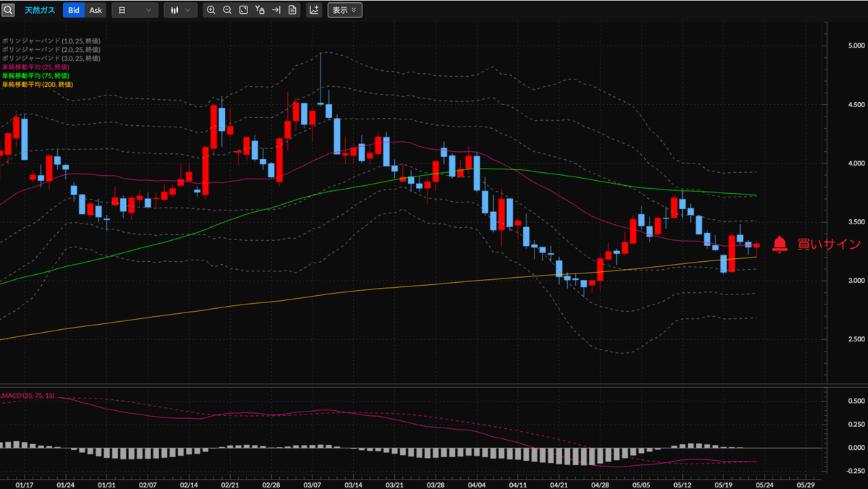
Task: Zoom out of the chart
Action: click(x=227, y=10)
